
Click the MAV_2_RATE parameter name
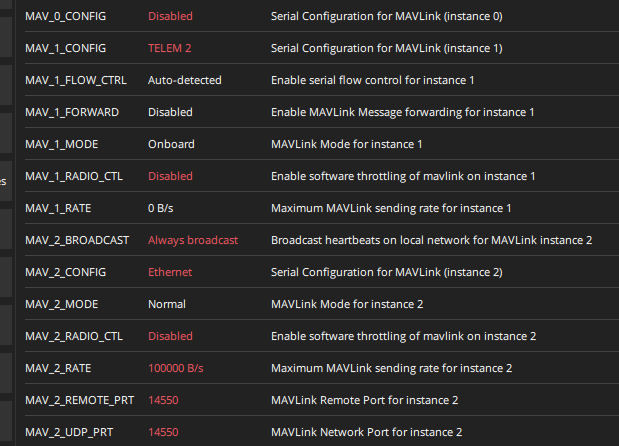click(x=59, y=368)
